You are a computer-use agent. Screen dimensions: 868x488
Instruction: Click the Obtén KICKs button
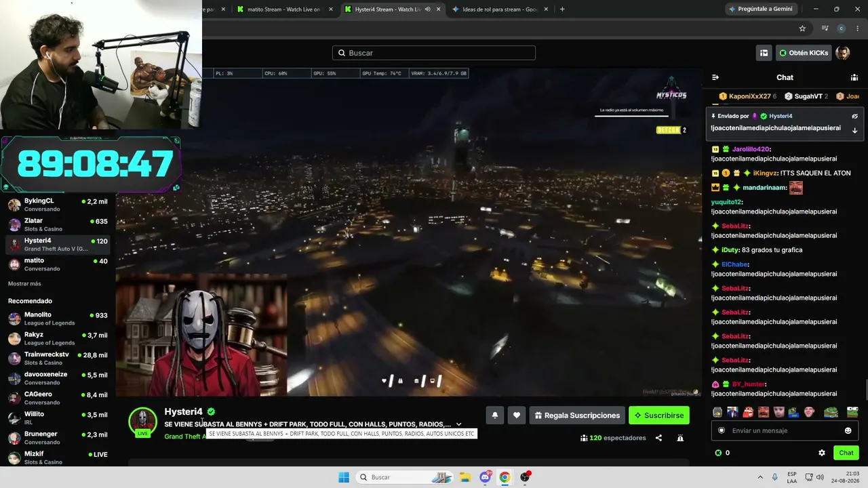pyautogui.click(x=804, y=53)
